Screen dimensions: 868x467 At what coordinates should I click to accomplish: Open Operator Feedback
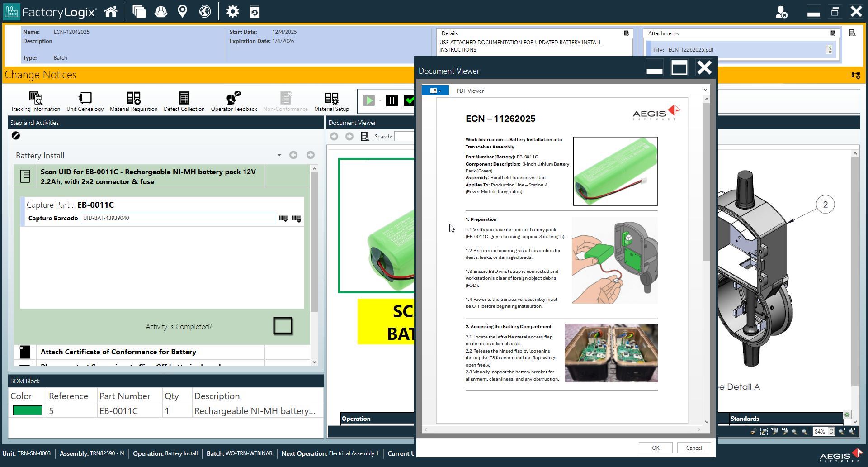pyautogui.click(x=233, y=100)
